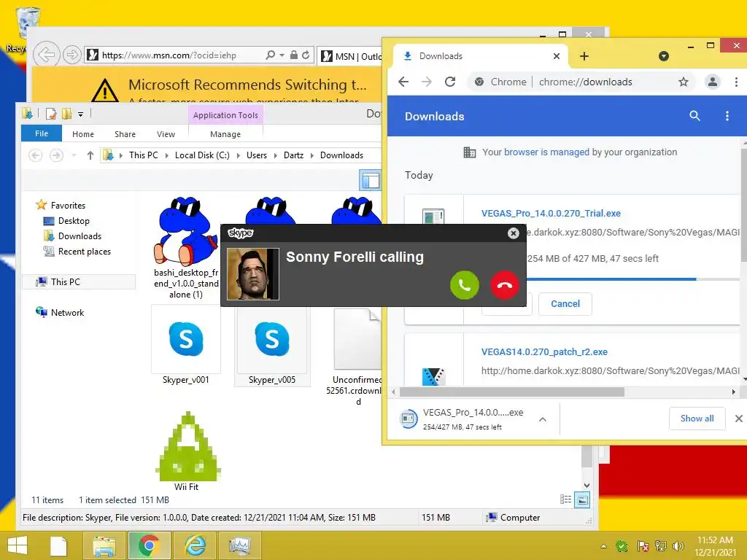Select the MSN Outlook tab in IE
The width and height of the screenshot is (747, 560).
tap(350, 56)
